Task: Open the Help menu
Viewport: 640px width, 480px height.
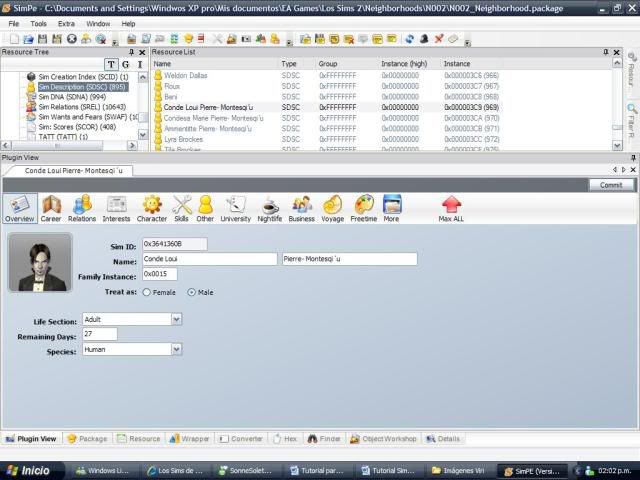Action: (128, 24)
